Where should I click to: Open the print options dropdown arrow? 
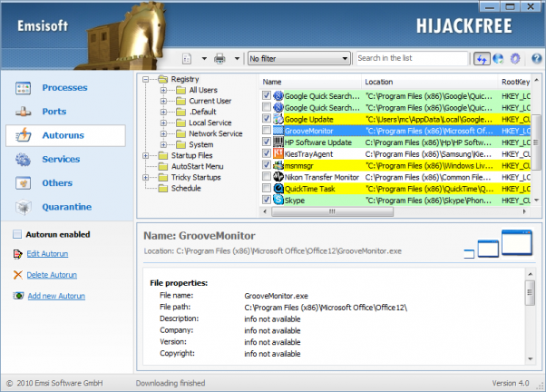pos(237,59)
